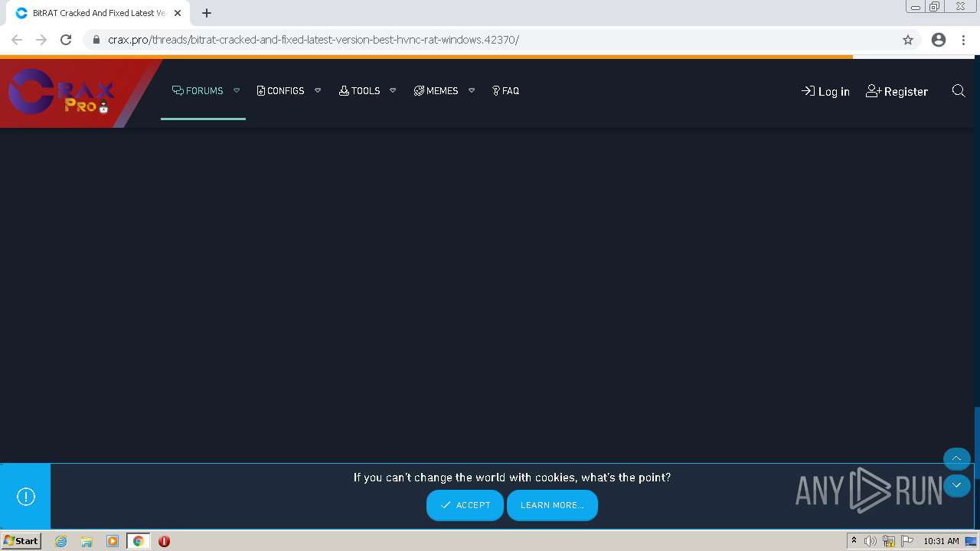Open the FORUMS menu item
This screenshot has height=551, width=980.
(x=198, y=90)
